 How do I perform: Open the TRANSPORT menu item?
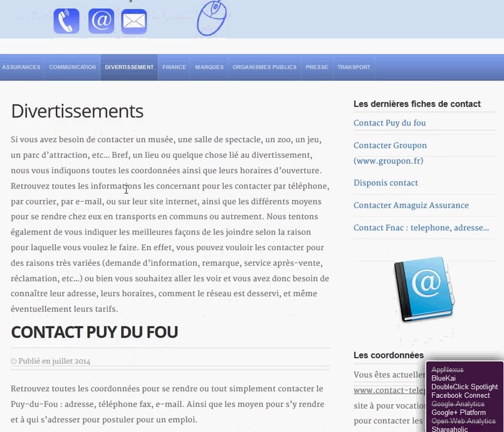(354, 67)
